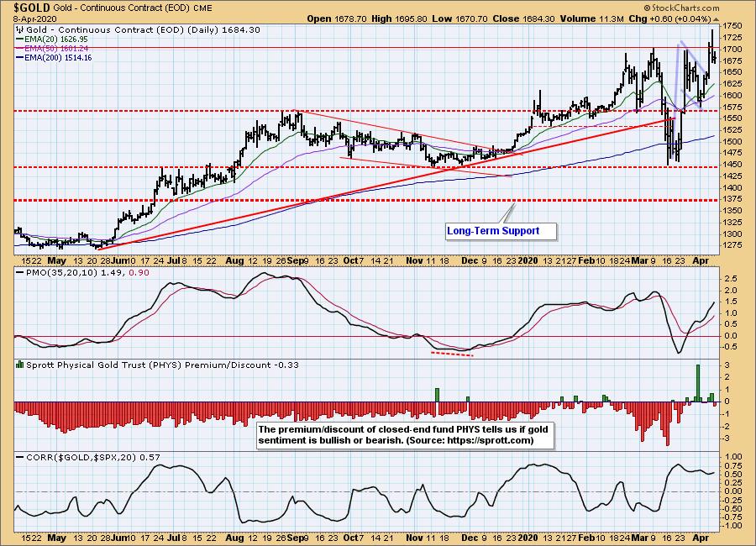The width and height of the screenshot is (756, 546).
Task: Click the PHYS histogram legend icon
Action: click(19, 365)
